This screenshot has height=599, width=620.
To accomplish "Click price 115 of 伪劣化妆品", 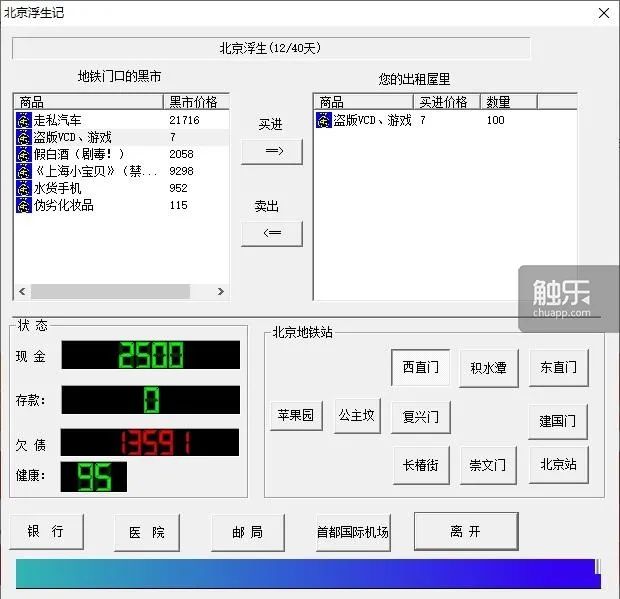I will tap(178, 205).
